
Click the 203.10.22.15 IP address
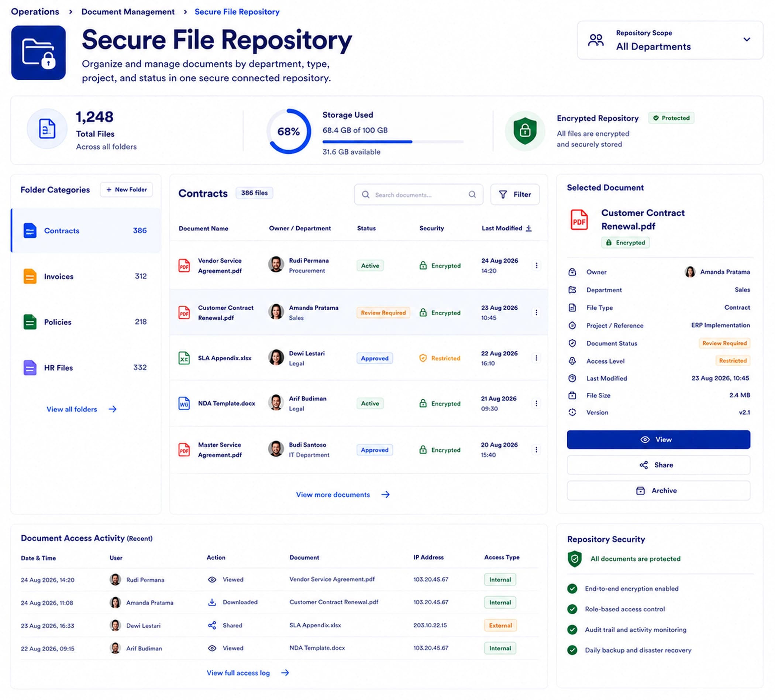point(430,625)
